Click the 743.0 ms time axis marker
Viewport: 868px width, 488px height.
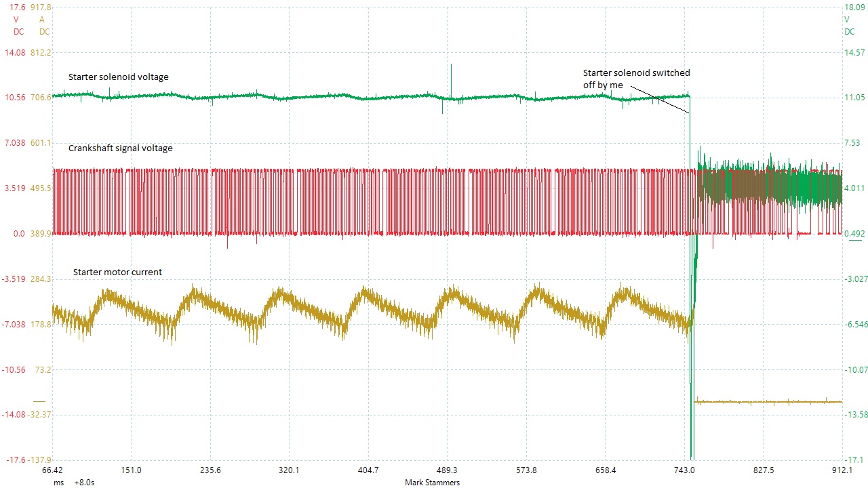(x=684, y=470)
